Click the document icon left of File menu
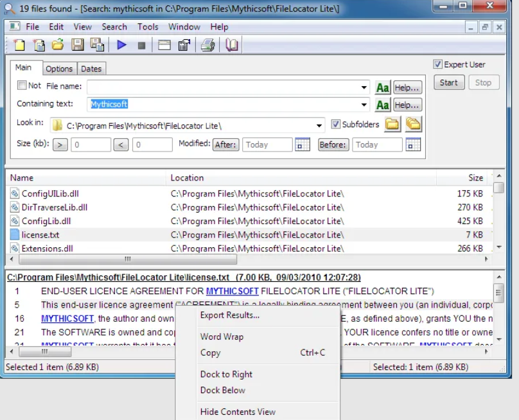Image resolution: width=519 pixels, height=420 pixels. pos(14,26)
